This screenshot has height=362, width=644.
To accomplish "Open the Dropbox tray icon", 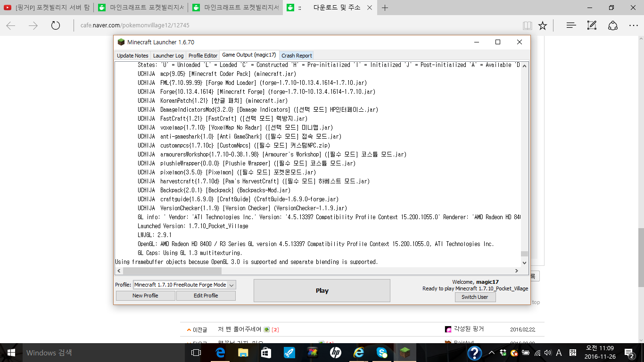I will 503,353.
